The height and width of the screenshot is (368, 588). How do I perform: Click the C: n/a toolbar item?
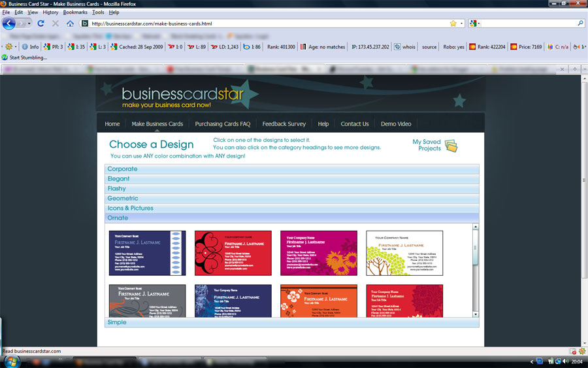(x=558, y=47)
